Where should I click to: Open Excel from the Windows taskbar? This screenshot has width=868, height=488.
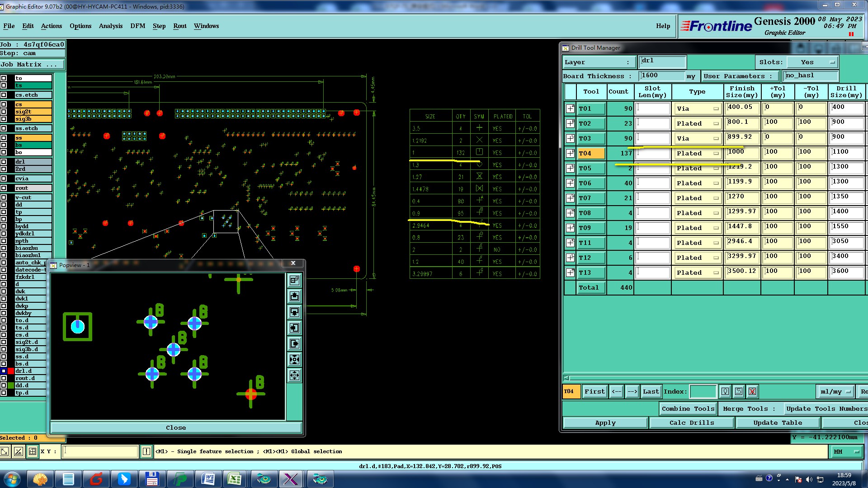[234, 479]
